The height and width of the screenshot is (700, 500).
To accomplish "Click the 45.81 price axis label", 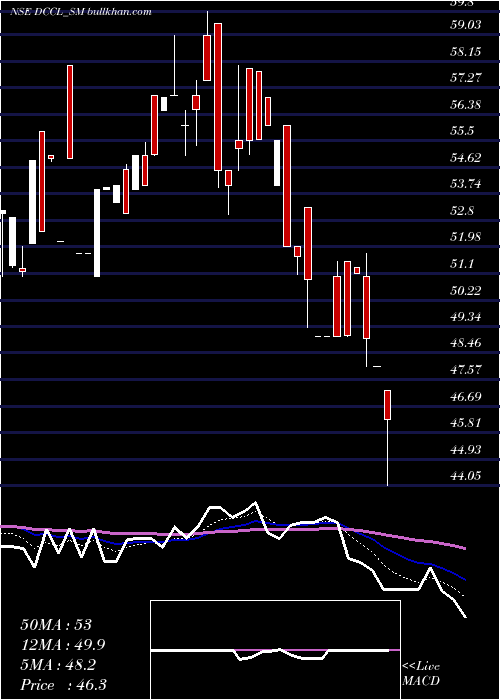I will 466,422.
